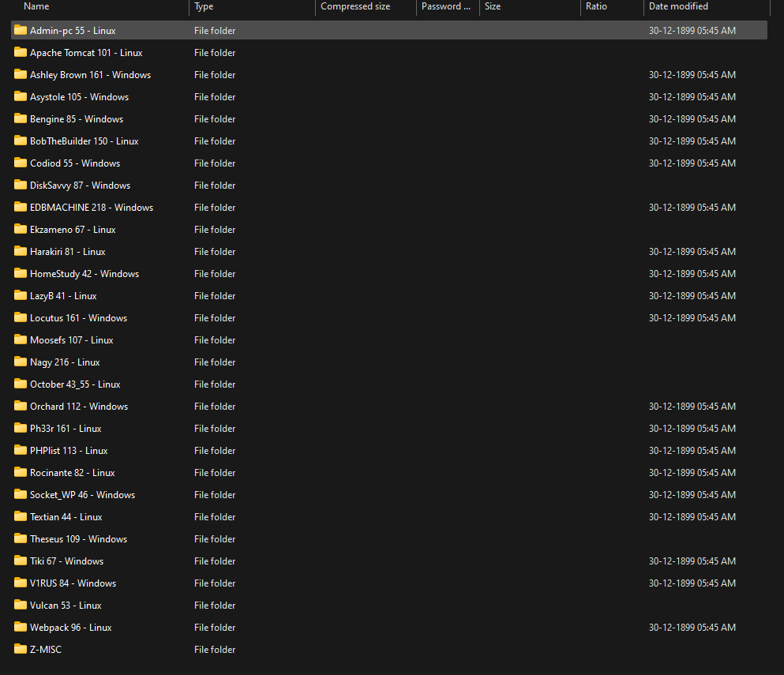Select 'Rocinante 82 - Linux' name
This screenshot has height=675, width=784.
point(73,472)
